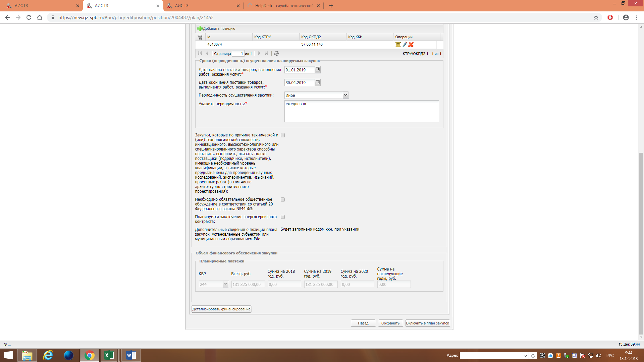Image resolution: width=644 pixels, height=362 pixels.
Task: Switch to the HelpDesk browser tab
Action: tap(283, 6)
